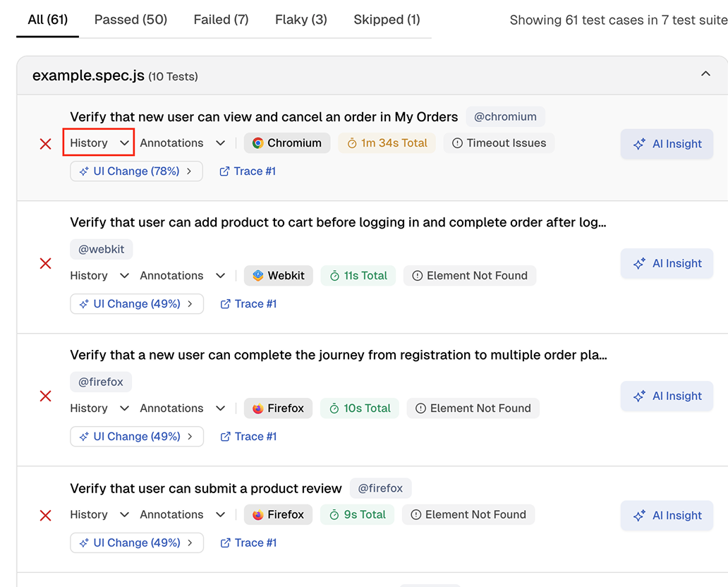728x587 pixels.
Task: Click the Firefox badge on the registration journey test
Action: [278, 409]
